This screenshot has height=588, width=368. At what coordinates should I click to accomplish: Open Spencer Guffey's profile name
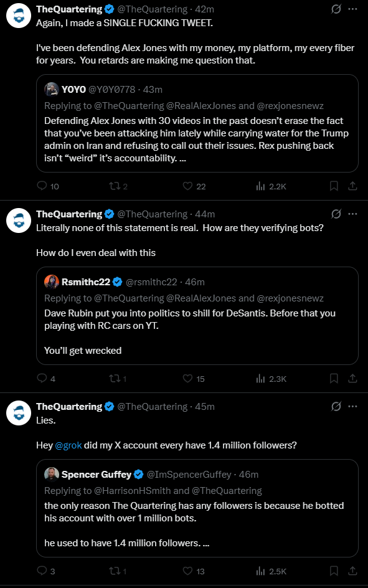coord(97,475)
